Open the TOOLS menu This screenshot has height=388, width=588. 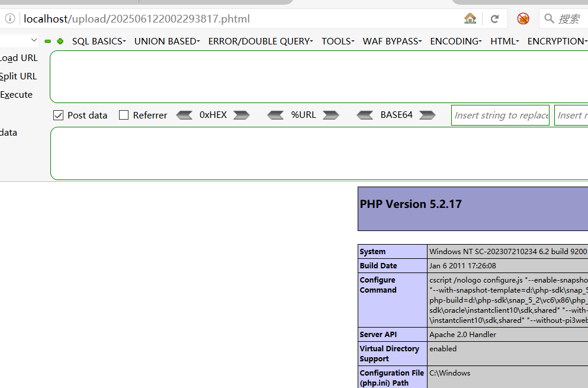338,41
